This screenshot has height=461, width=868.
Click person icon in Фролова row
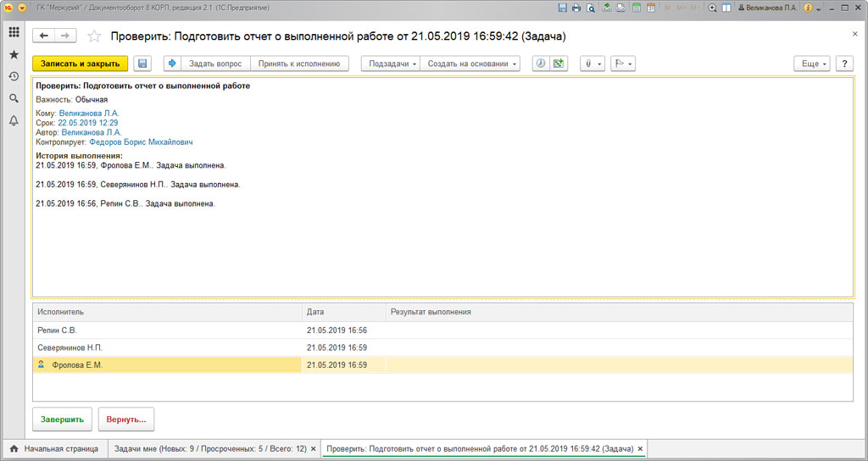tap(41, 364)
